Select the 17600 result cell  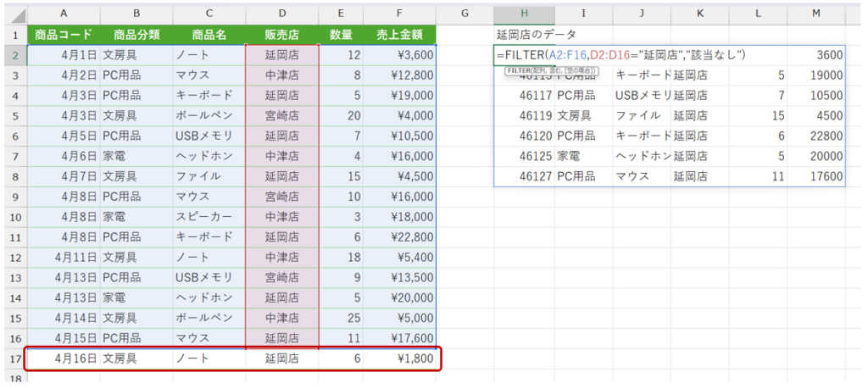816,176
